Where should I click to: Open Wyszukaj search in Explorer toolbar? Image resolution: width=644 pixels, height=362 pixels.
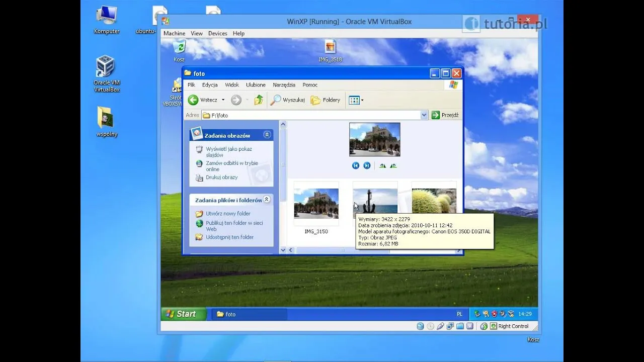(287, 100)
